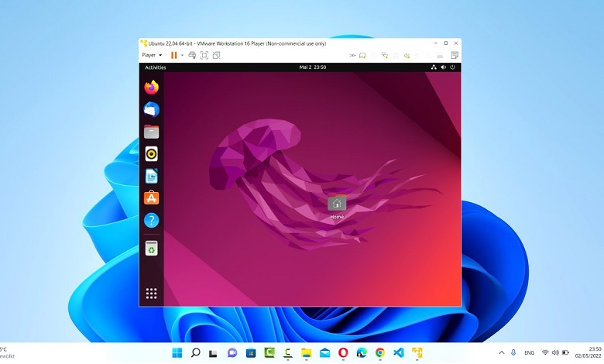Open Rhythmbox music player
604x364 pixels.
pyautogui.click(x=151, y=154)
